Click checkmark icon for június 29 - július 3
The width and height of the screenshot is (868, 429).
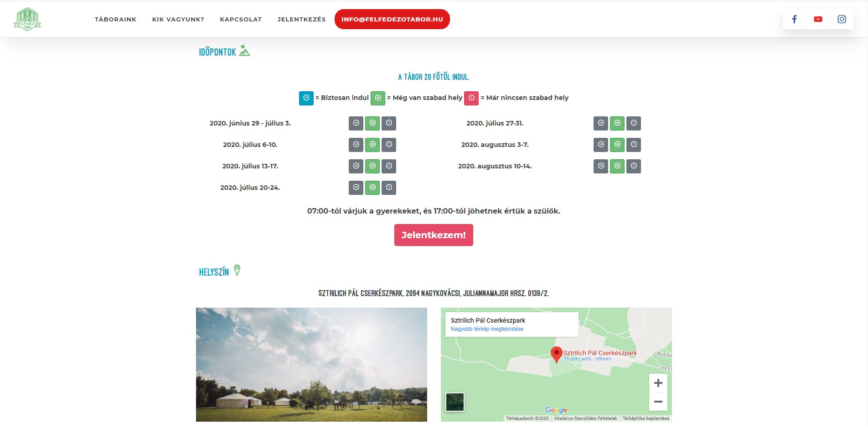coord(356,123)
